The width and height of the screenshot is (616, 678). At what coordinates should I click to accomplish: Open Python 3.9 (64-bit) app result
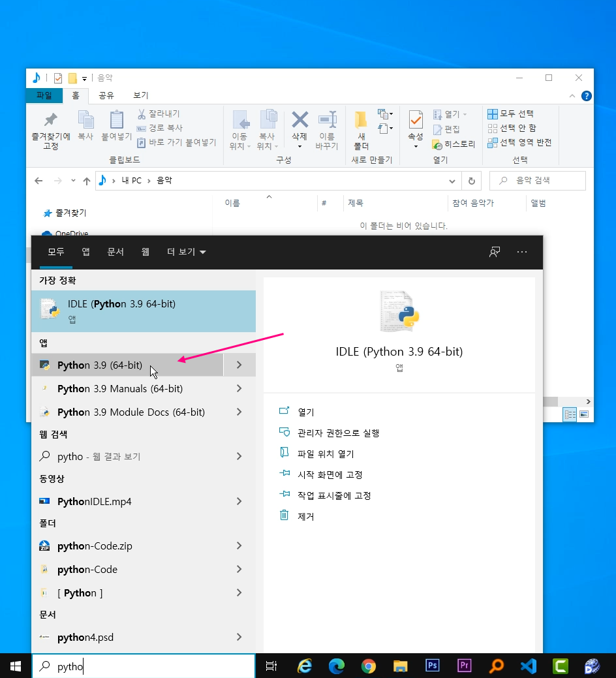point(127,365)
